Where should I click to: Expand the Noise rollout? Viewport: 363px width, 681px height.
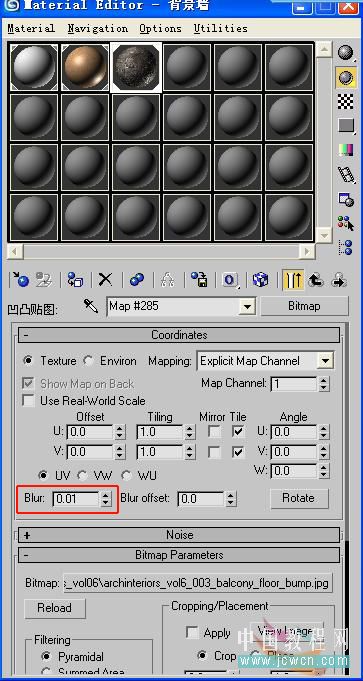click(179, 535)
